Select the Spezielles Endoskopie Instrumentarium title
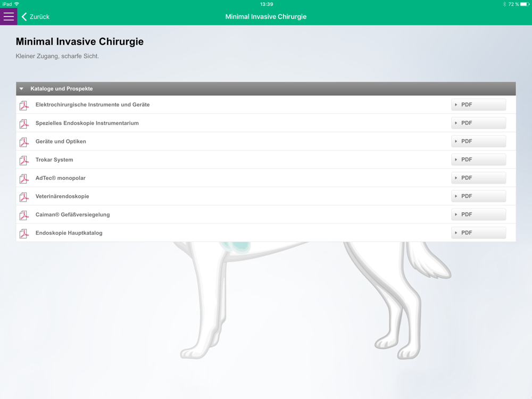 click(x=87, y=123)
